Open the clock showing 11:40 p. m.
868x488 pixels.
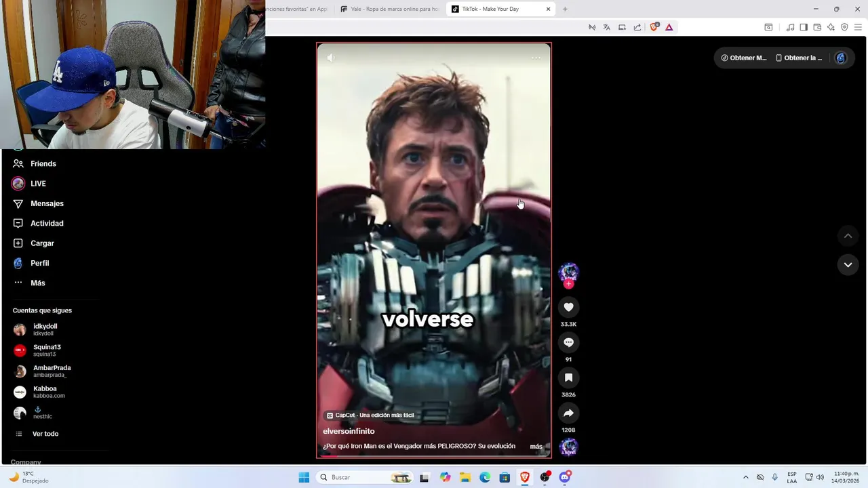point(846,477)
